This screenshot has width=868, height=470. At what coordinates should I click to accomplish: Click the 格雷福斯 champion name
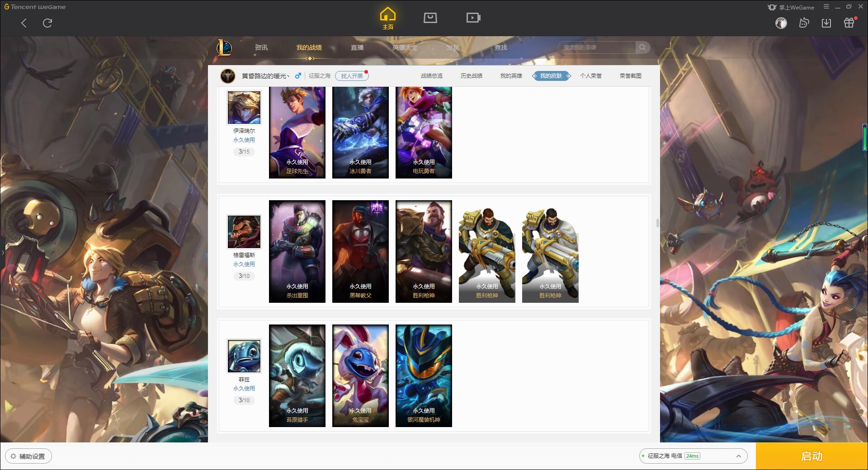(x=244, y=255)
